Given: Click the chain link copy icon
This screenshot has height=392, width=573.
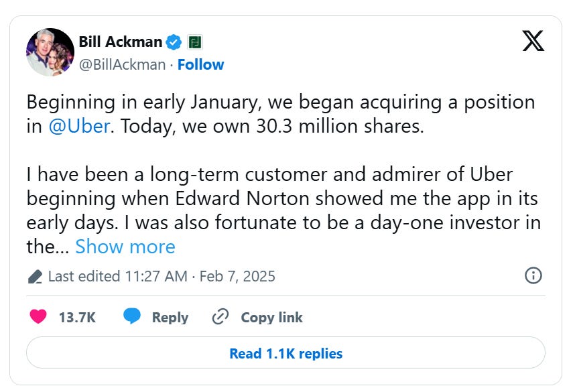Looking at the screenshot, I should pos(220,317).
